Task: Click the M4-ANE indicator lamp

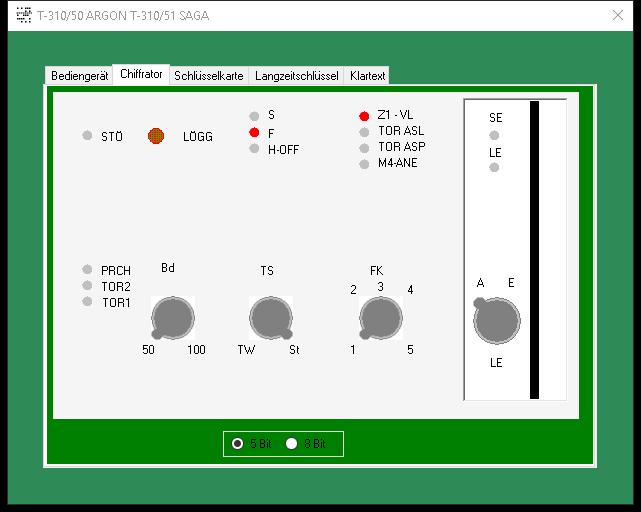Action: (x=364, y=164)
